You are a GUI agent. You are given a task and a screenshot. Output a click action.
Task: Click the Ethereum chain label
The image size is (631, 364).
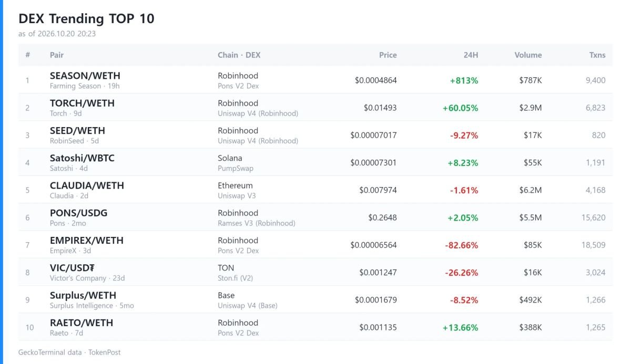pyautogui.click(x=236, y=185)
